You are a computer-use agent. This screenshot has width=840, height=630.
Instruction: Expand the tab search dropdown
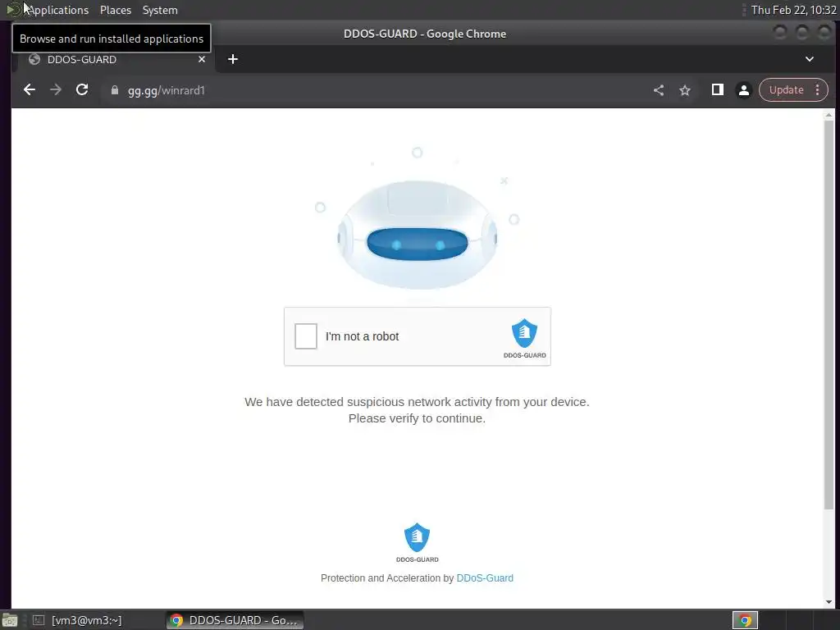pos(810,59)
